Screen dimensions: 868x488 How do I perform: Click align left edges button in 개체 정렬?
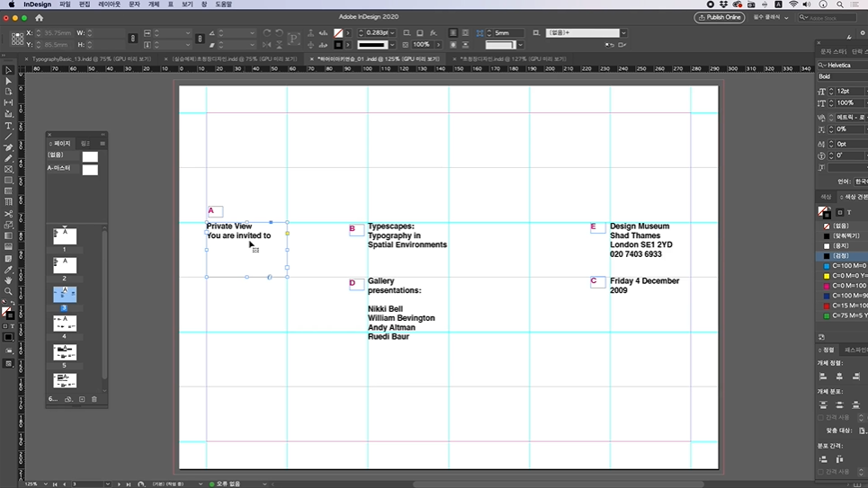click(823, 377)
